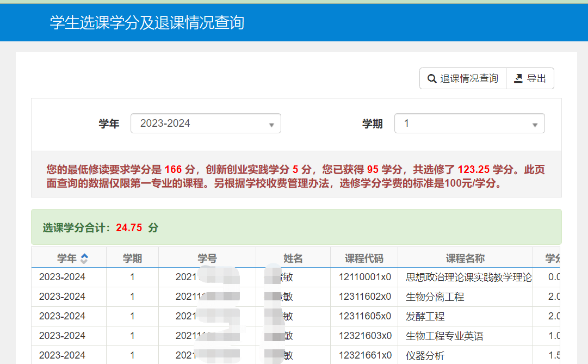Sort table by 学期 column header
Screen dimensions: 588x364
pos(132,258)
